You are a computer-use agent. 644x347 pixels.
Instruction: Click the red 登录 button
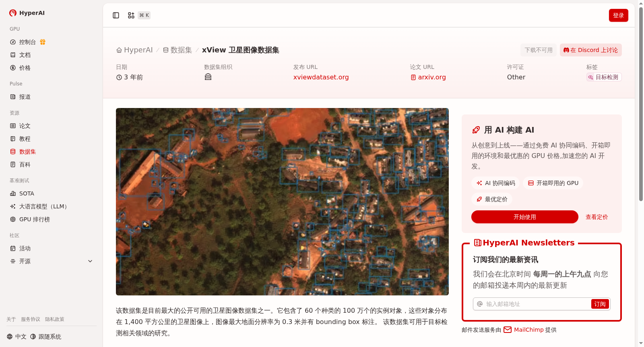point(618,15)
